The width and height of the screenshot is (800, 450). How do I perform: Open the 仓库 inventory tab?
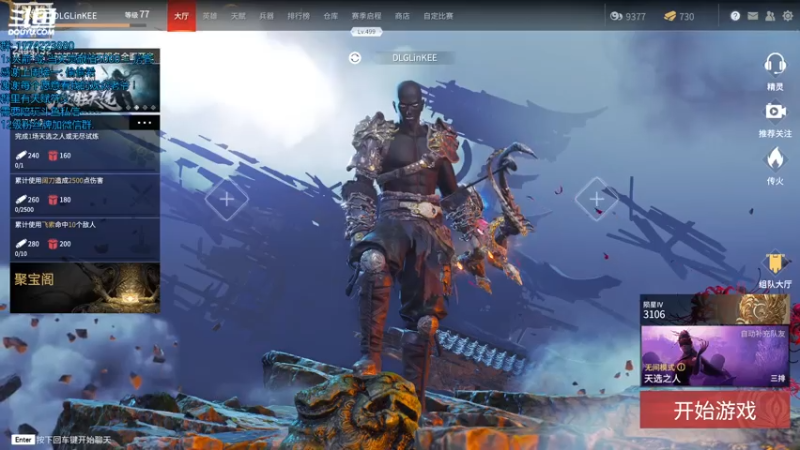[331, 16]
